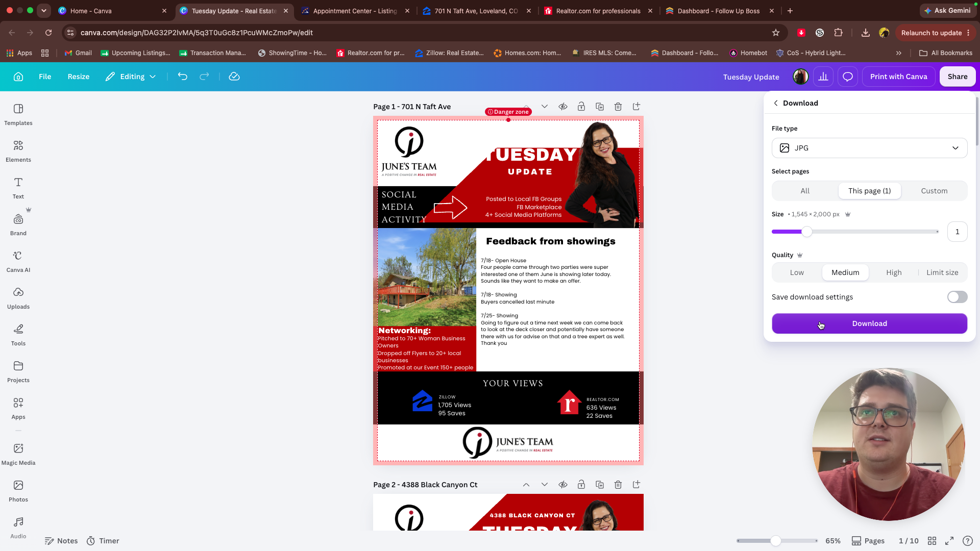Switch to Home - Canva tab
Screen dimensions: 980x551
pos(113,11)
